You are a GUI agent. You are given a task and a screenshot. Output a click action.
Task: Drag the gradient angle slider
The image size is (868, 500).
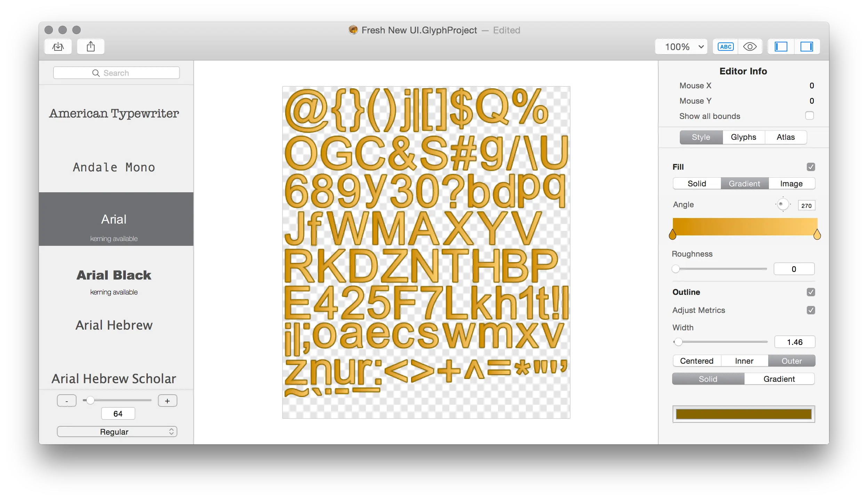[783, 204]
